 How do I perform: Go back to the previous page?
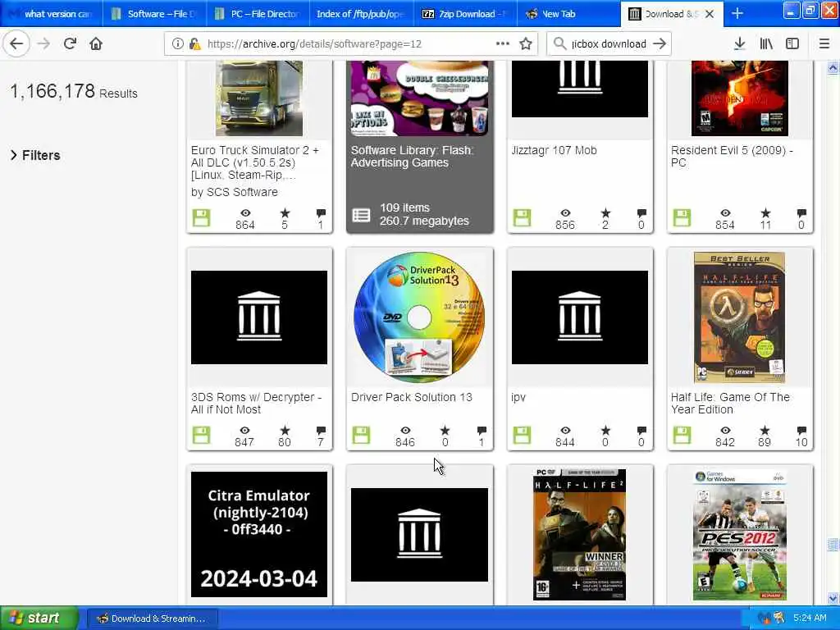16,43
